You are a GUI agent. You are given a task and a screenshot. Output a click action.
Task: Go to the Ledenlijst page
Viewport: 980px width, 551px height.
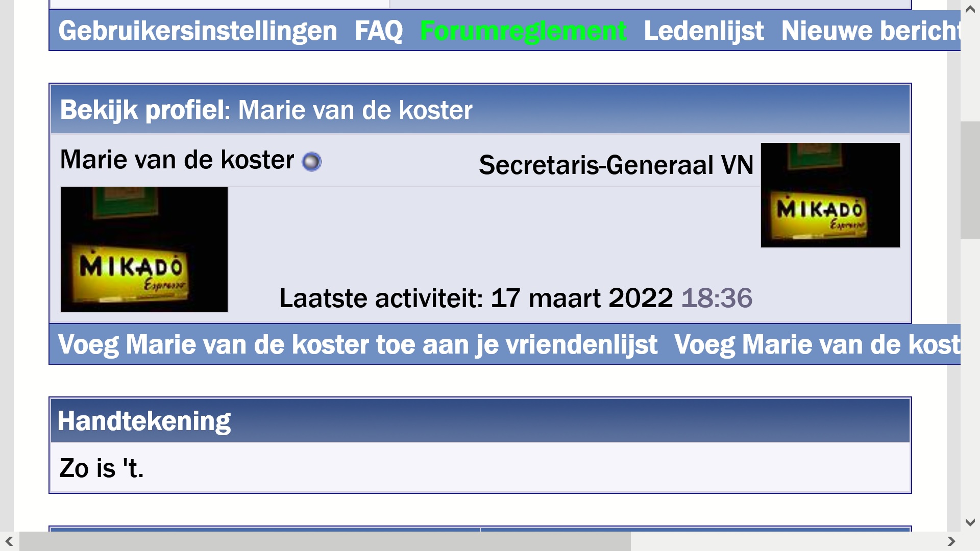pyautogui.click(x=704, y=31)
